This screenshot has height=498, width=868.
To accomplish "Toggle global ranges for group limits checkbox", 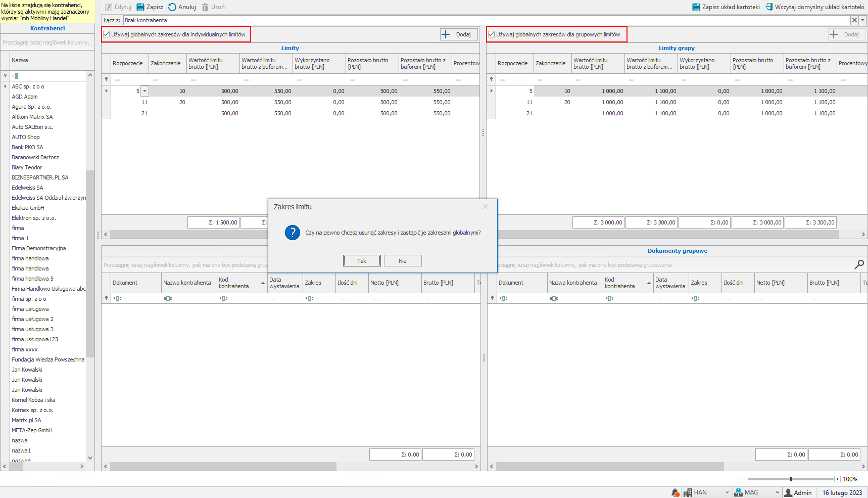I will 491,34.
